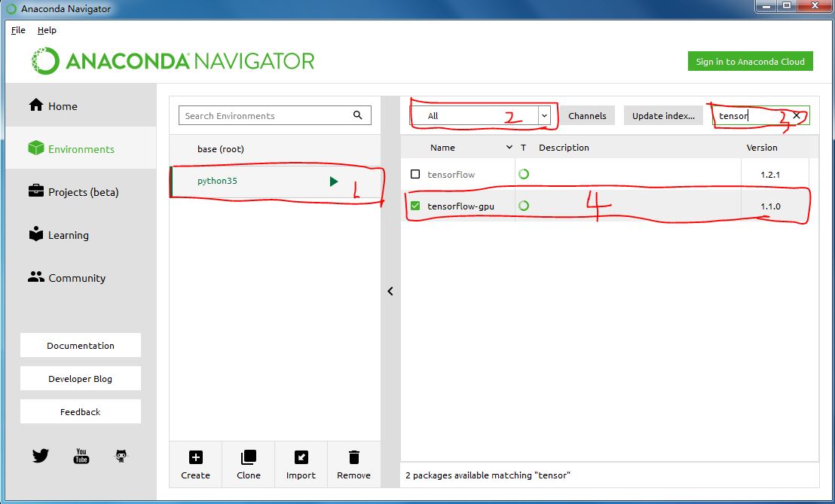The width and height of the screenshot is (835, 504).
Task: Sort packages by the Name column header
Action: pos(442,148)
